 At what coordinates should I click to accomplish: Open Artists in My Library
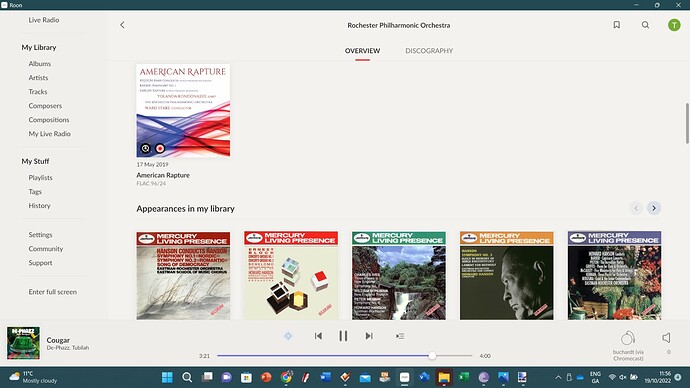coord(38,78)
